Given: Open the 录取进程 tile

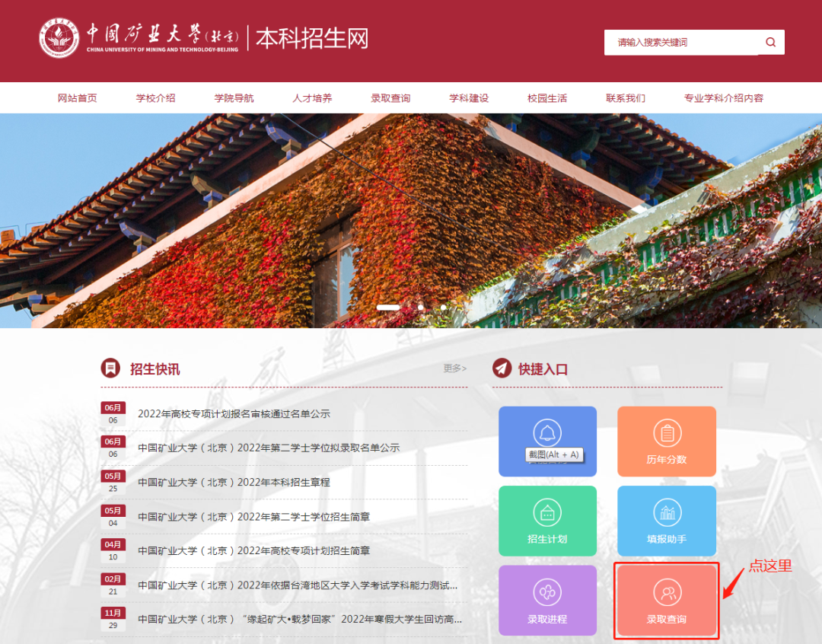Looking at the screenshot, I should pos(547,600).
